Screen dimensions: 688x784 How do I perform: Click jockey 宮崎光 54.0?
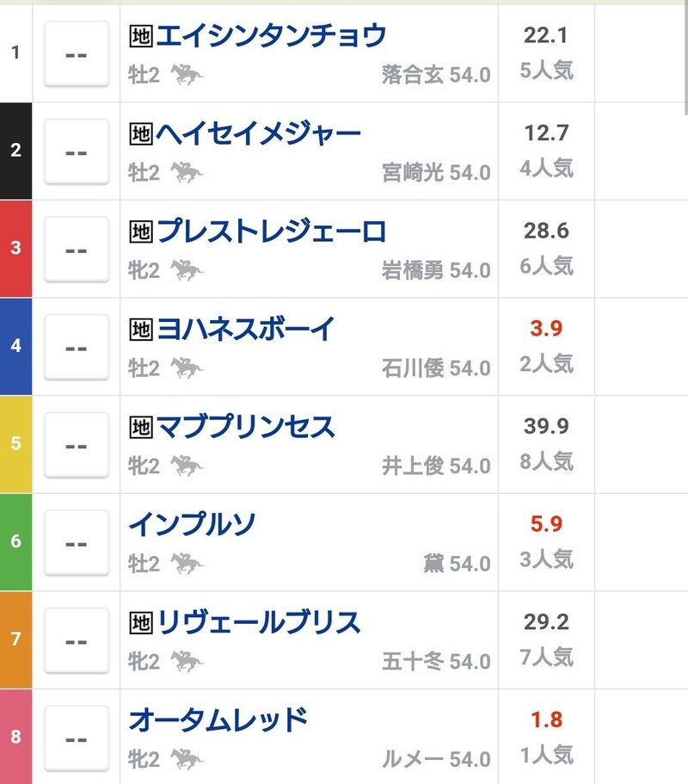(436, 173)
